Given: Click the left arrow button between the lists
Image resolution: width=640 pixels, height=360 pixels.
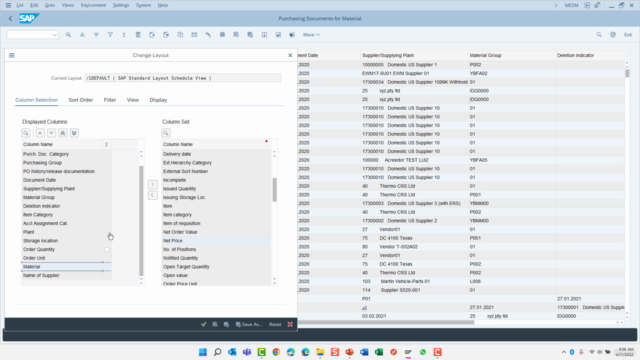Looking at the screenshot, I should coord(153,195).
